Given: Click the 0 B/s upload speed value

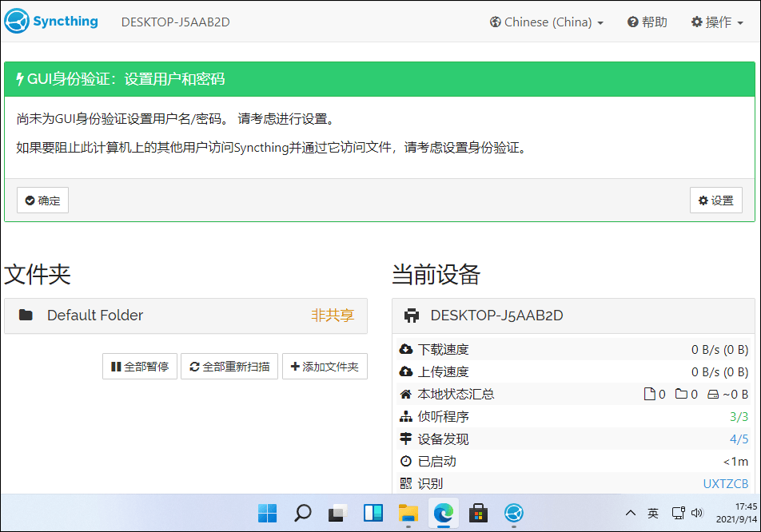Looking at the screenshot, I should [x=719, y=372].
